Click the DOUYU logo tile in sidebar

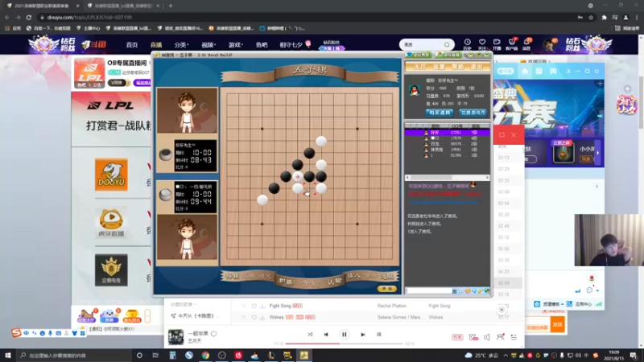(x=111, y=175)
